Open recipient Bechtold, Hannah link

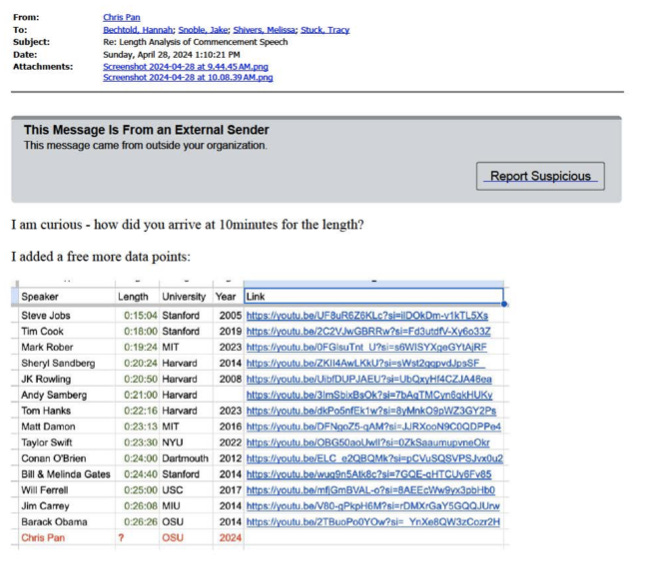(138, 30)
